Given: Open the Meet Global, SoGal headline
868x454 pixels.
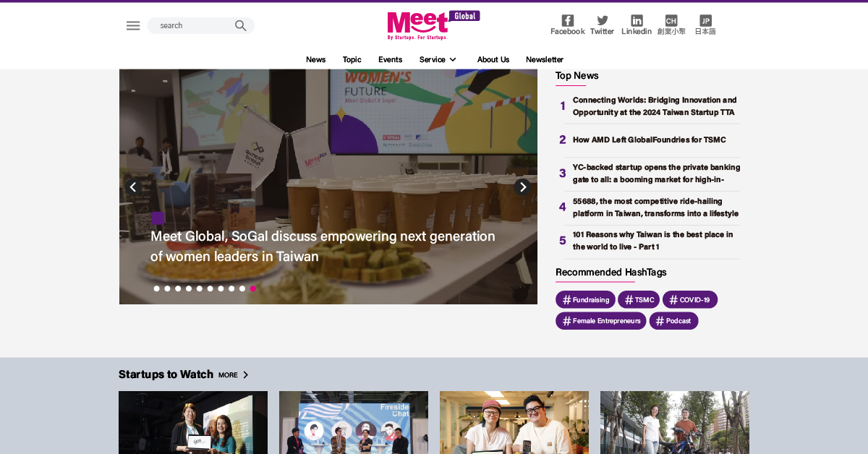Looking at the screenshot, I should click(x=323, y=247).
